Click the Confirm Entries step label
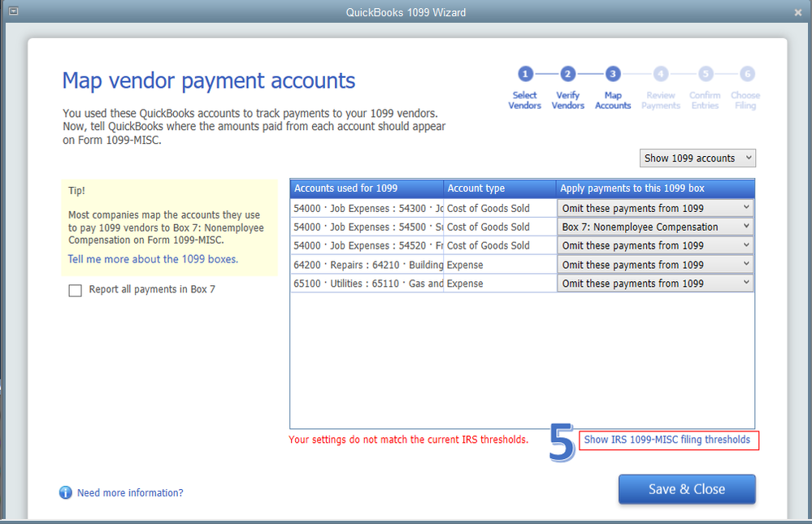Screen dimensions: 812x524 705,101
